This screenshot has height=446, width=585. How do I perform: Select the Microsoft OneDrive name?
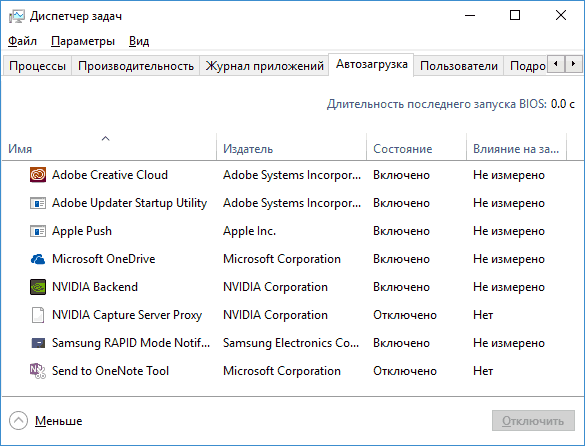coord(103,259)
